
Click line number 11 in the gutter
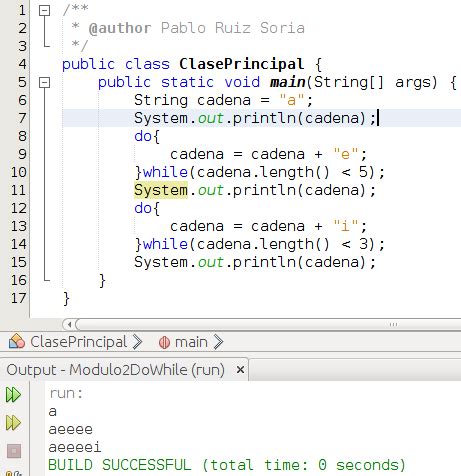click(18, 190)
